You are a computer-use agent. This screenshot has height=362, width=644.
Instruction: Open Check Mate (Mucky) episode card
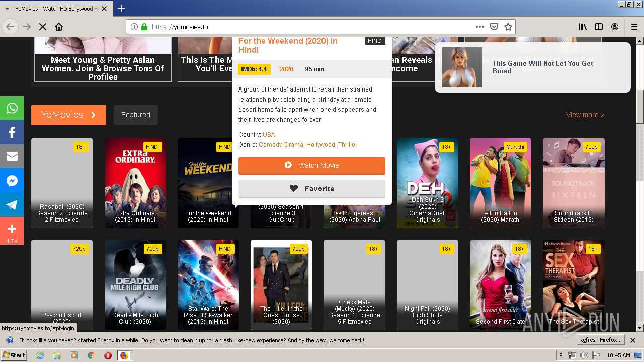point(354,285)
